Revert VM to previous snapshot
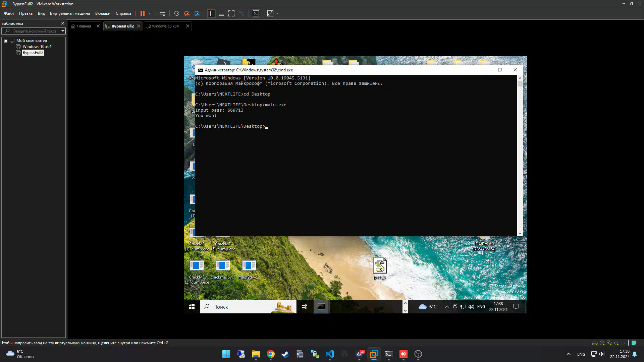Image resolution: width=644 pixels, height=362 pixels. 187,13
